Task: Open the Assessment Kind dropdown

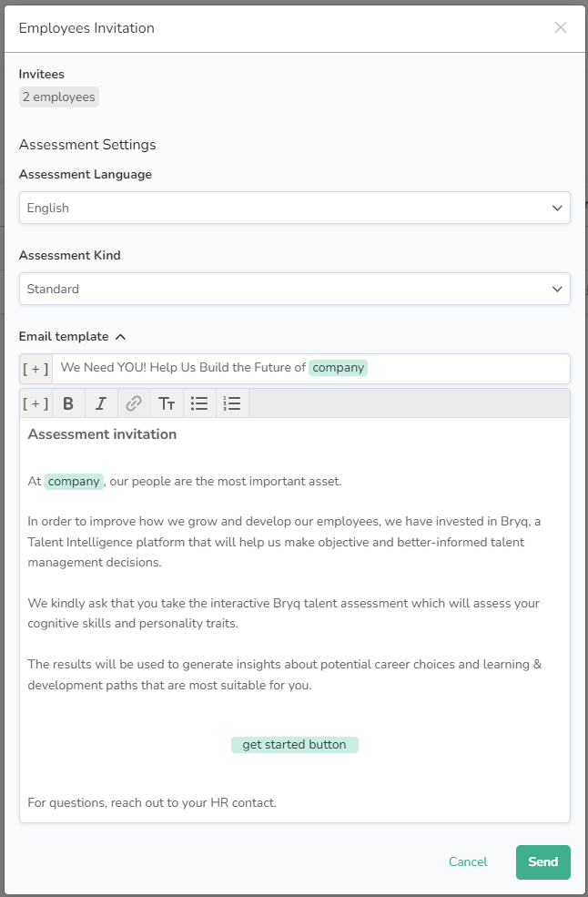Action: (294, 289)
